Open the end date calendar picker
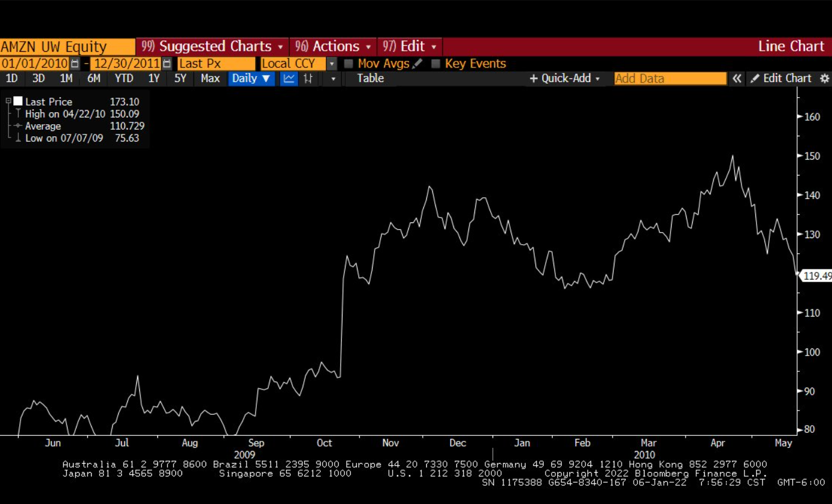 pos(167,64)
